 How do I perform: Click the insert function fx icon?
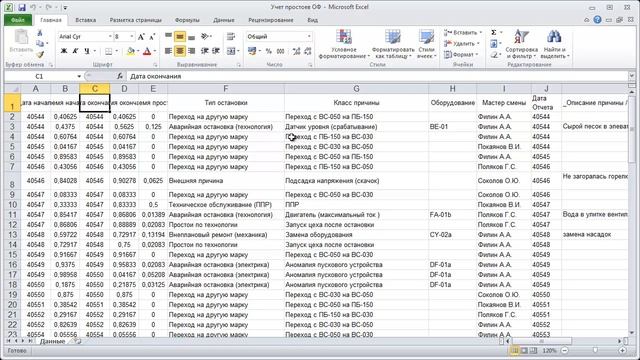point(120,76)
